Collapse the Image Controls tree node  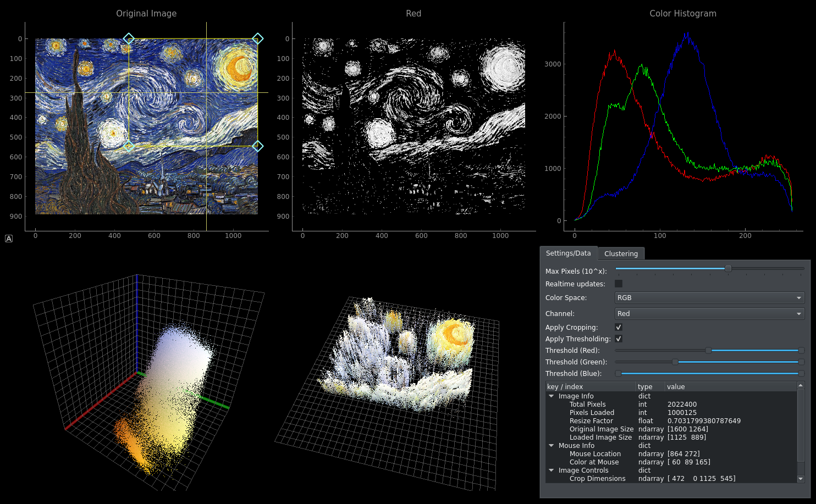click(x=552, y=470)
